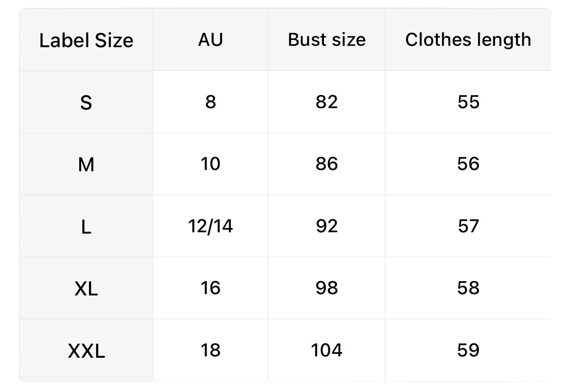574x392 pixels.
Task: Click the XXL label size cell
Action: (x=86, y=351)
